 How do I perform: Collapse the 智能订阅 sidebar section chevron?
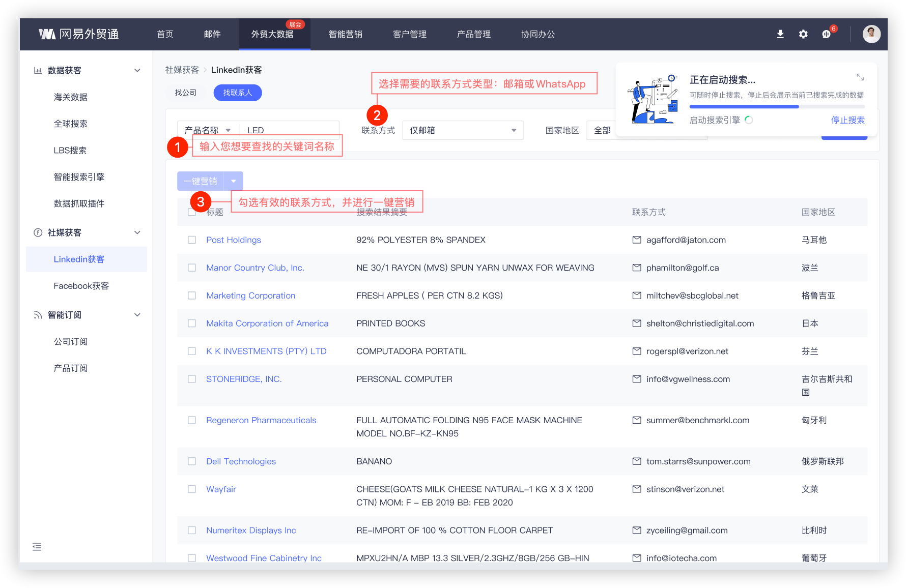click(137, 315)
